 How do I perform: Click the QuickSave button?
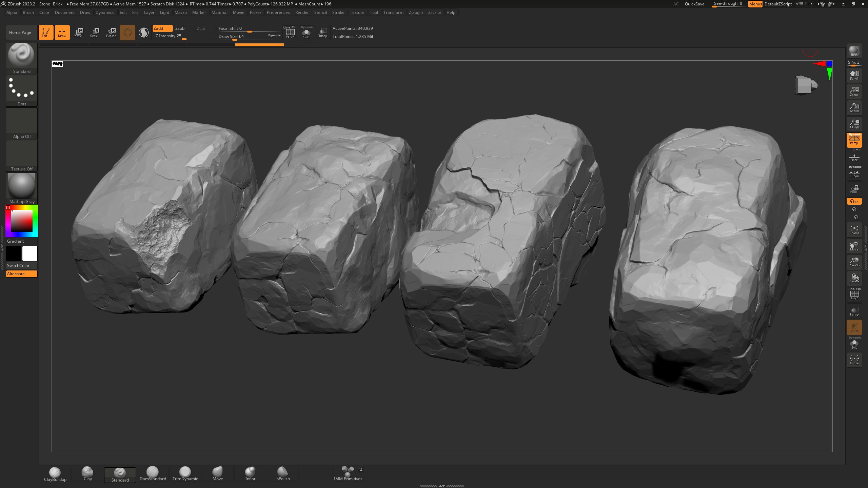tap(694, 4)
